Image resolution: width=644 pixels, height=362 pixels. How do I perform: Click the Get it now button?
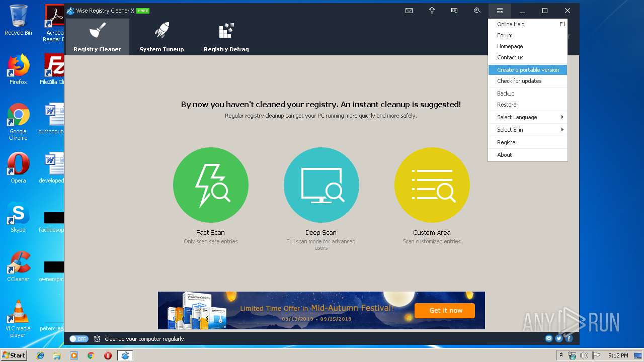click(x=445, y=311)
